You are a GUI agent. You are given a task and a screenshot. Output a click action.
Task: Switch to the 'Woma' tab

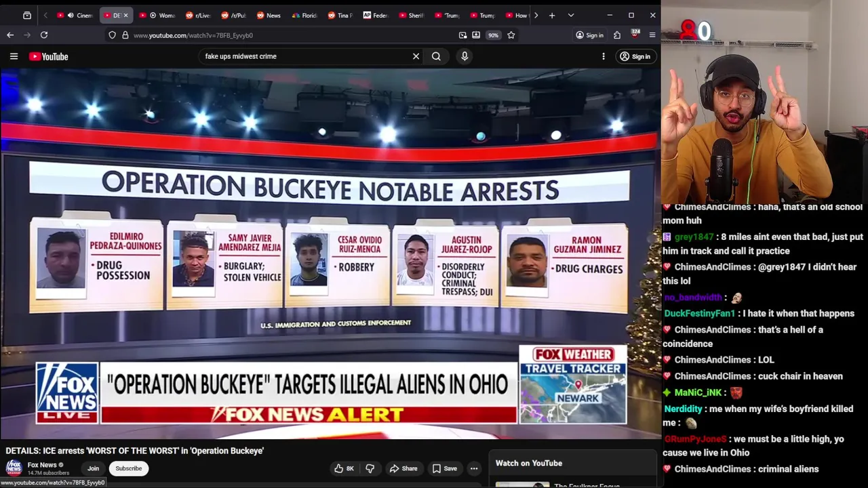click(x=157, y=15)
